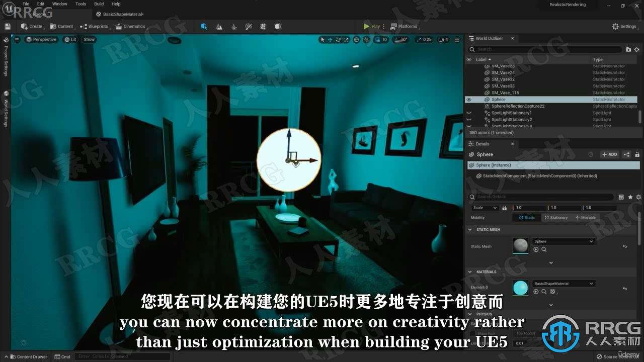The image size is (644, 362).
Task: Open the File menu
Action: point(26,4)
